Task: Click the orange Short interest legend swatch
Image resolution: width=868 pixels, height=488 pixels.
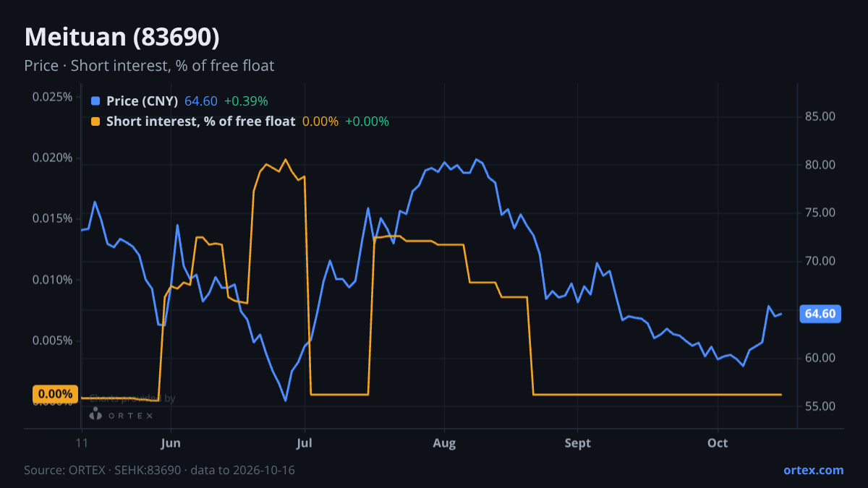Action: [95, 121]
